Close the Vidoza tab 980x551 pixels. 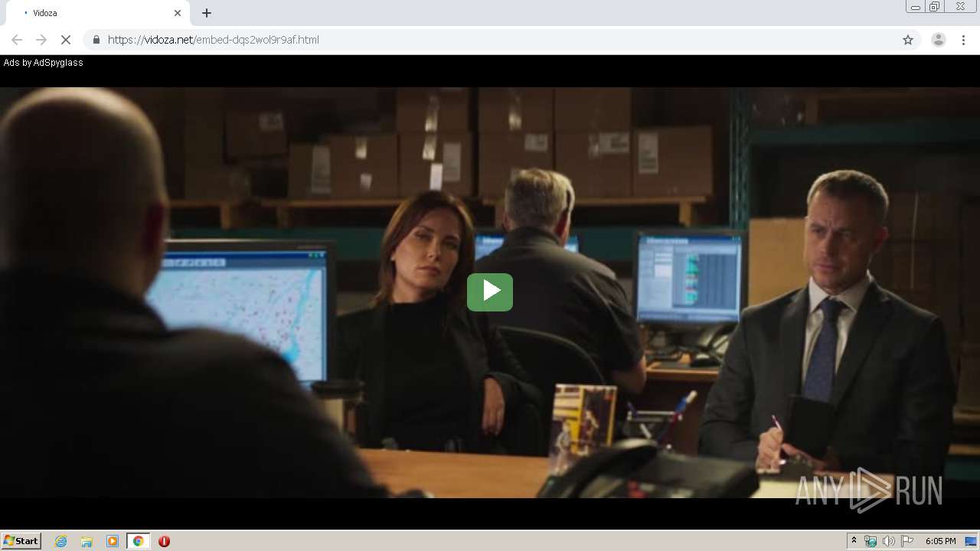click(178, 13)
